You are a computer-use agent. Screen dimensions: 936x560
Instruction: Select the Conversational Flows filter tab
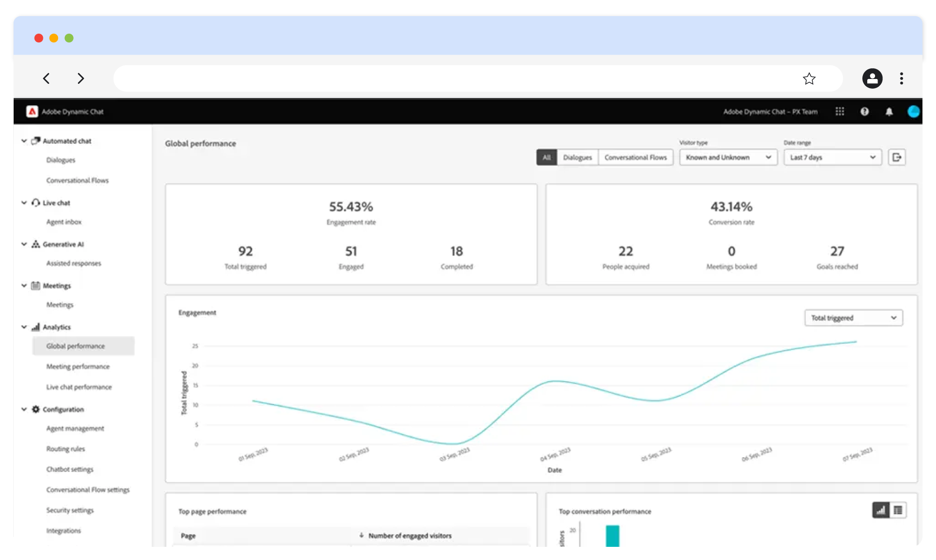pos(635,157)
